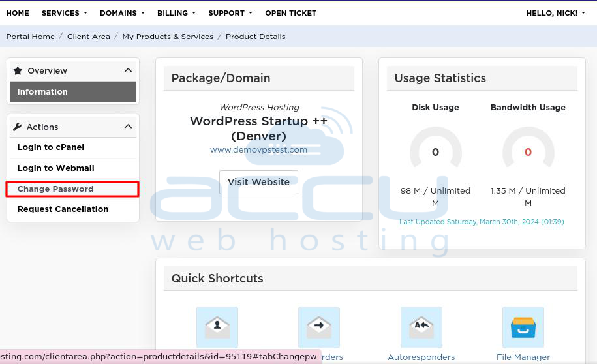Click the star icon beside Overview
This screenshot has width=597, height=364.
coord(18,70)
